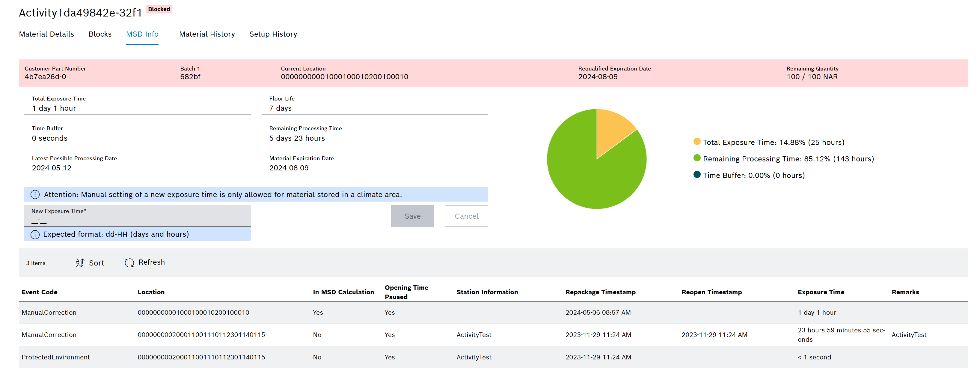Screen dimensions: 980x375
Task: Click the info icon in the Attention banner
Action: (x=35, y=194)
